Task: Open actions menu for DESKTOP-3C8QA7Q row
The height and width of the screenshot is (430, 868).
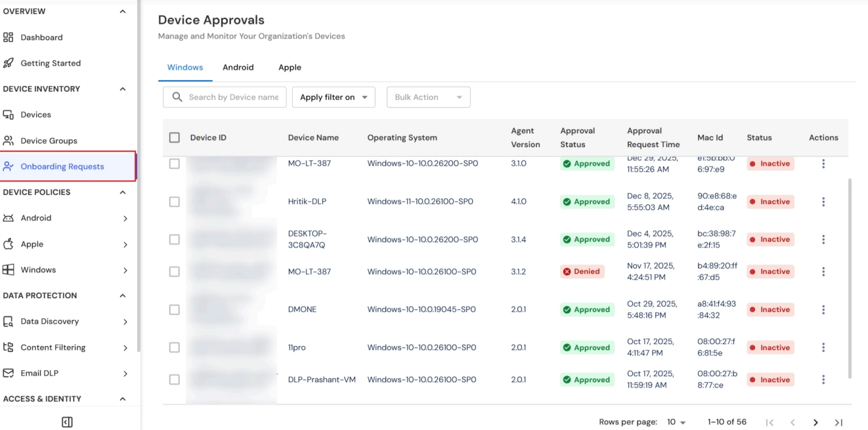Action: [x=823, y=240]
